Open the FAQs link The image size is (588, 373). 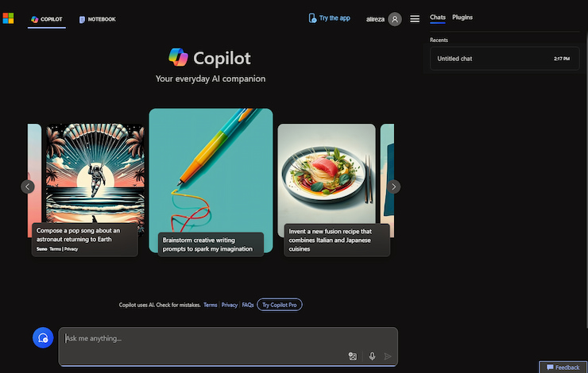(247, 305)
